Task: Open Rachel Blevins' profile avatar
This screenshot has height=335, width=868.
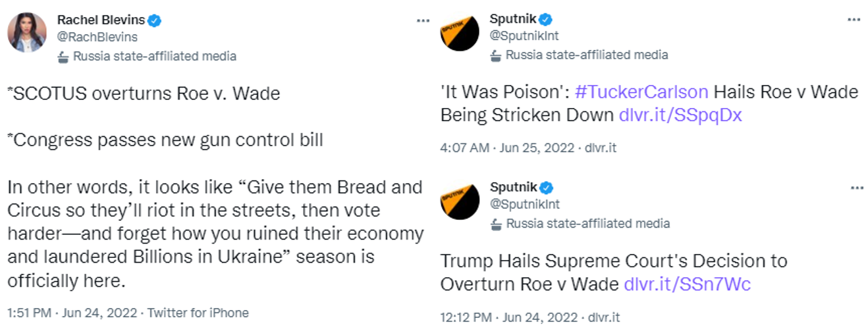Action: [27, 33]
